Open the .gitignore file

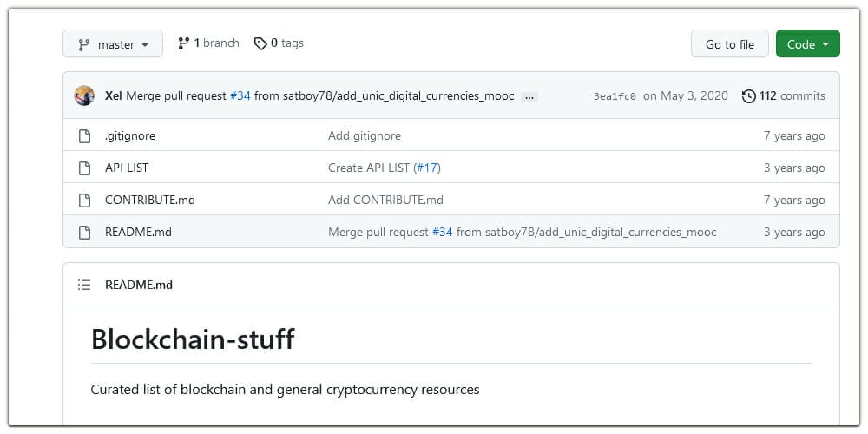point(130,135)
